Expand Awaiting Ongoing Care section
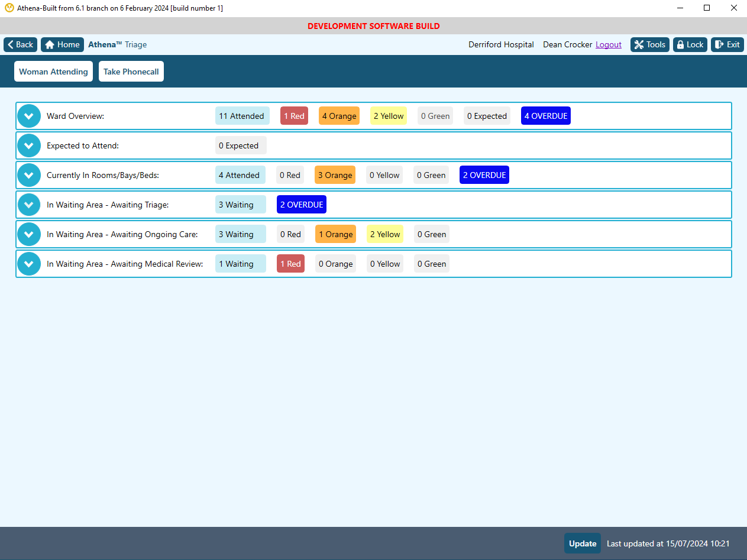 tap(29, 234)
